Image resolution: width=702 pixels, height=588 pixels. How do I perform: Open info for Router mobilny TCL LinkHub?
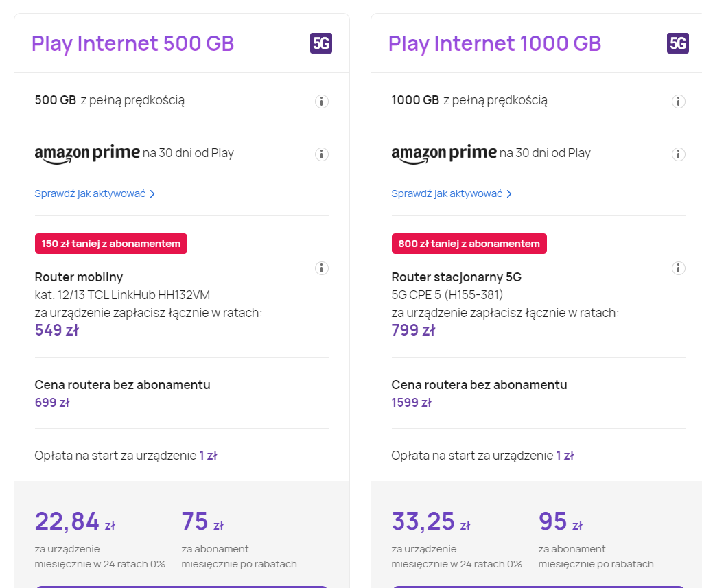point(321,268)
